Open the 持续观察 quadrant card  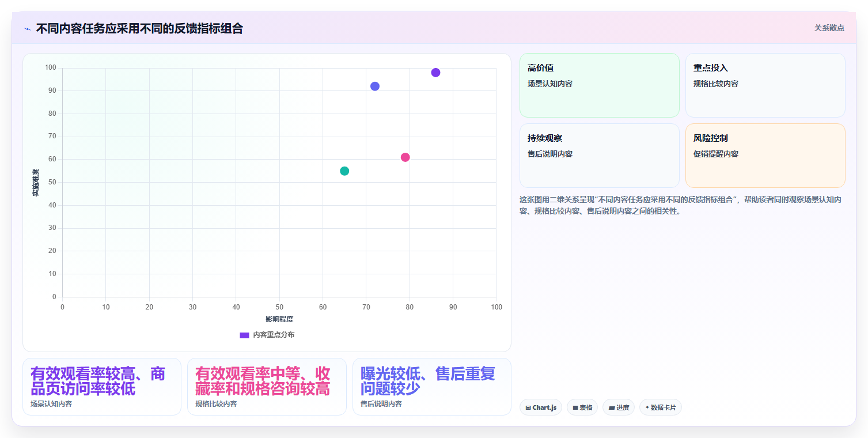click(x=600, y=156)
